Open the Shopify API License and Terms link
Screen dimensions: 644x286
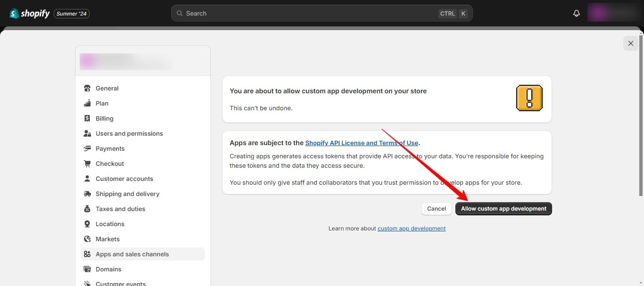(362, 143)
